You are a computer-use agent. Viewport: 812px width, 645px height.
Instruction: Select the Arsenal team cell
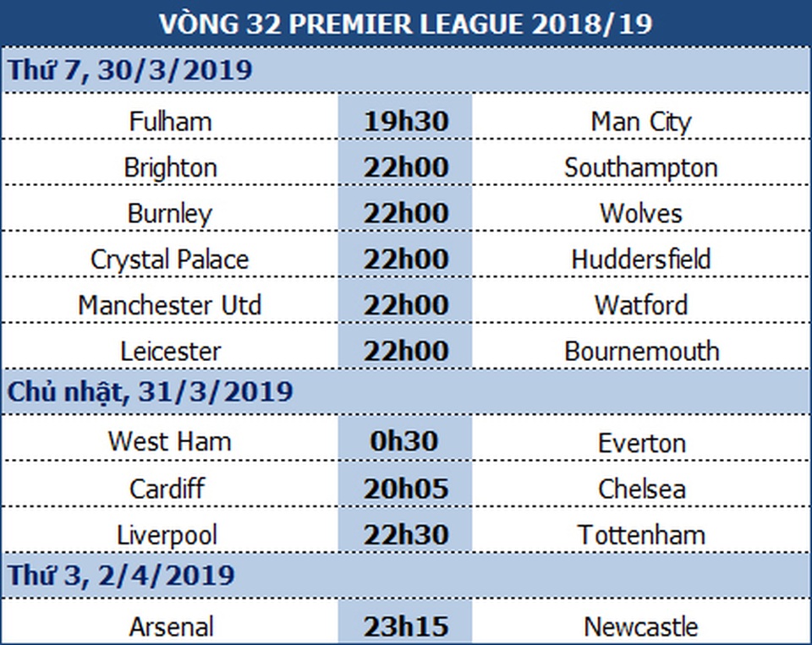point(170,627)
